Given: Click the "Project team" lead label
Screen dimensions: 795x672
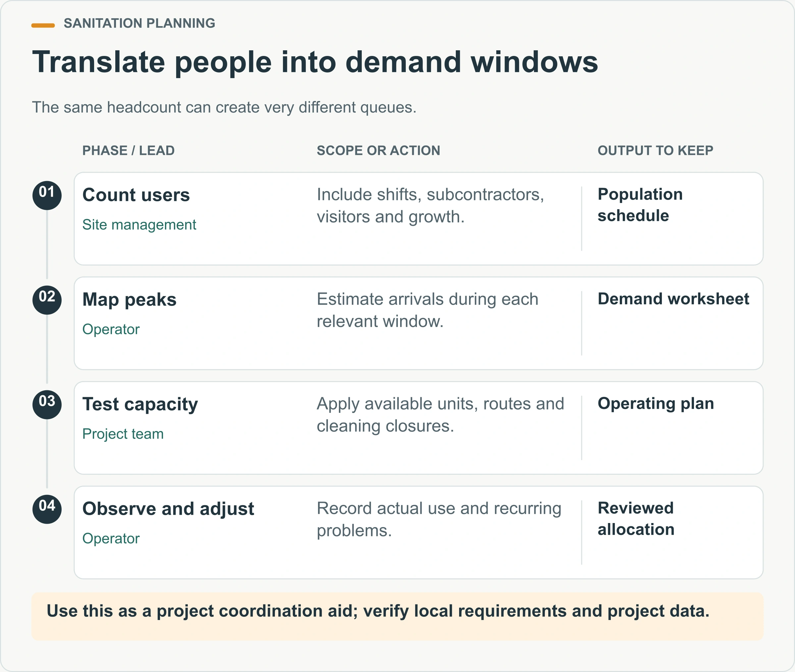Looking at the screenshot, I should [123, 434].
